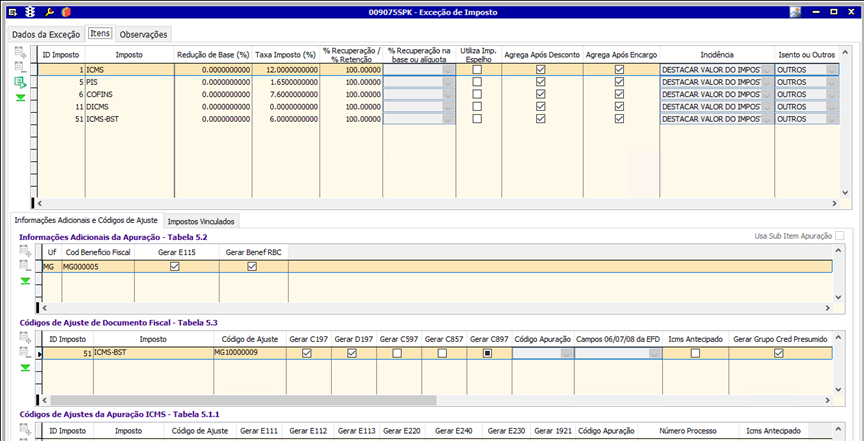Click the orange book icon in title bar

(65, 12)
